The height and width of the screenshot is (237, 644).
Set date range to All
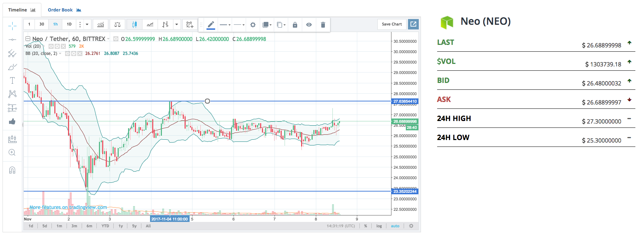click(148, 226)
